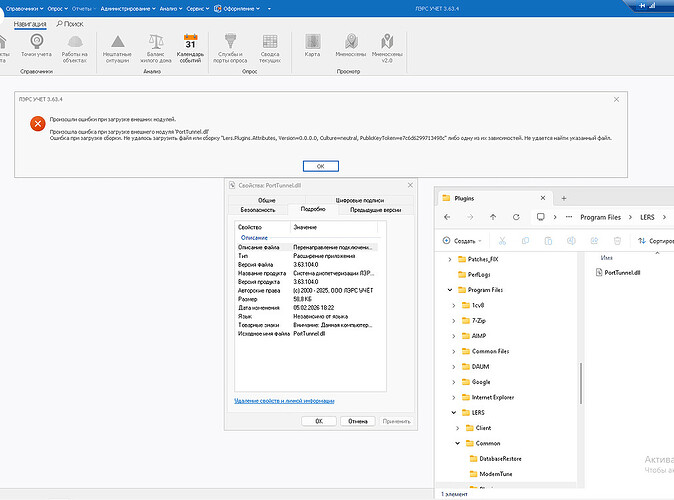Image resolution: width=674 pixels, height=500 pixels.
Task: Switch to the Поиск ribbon tab
Action: tap(71, 22)
